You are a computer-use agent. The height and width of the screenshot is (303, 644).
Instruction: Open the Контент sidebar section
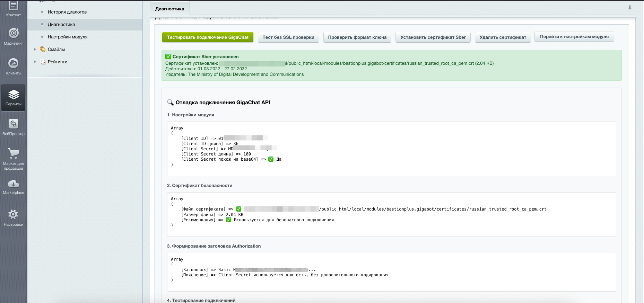click(x=14, y=9)
